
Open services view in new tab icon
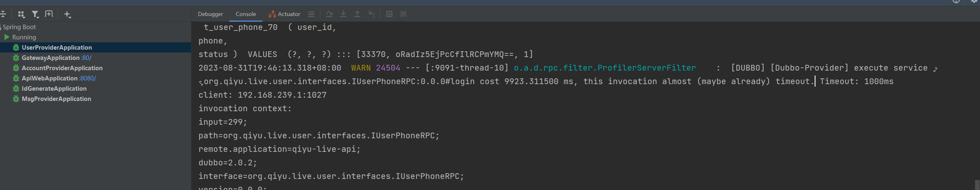coord(49,14)
